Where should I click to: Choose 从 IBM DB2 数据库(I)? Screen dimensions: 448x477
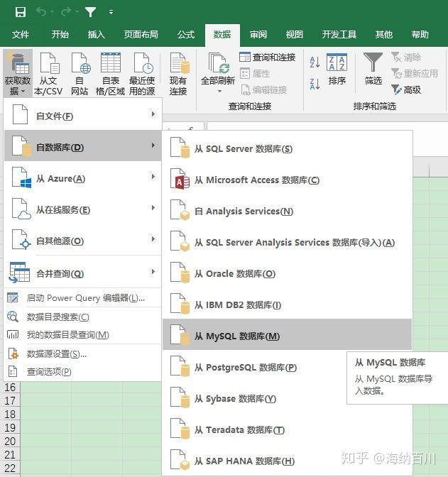pos(287,305)
